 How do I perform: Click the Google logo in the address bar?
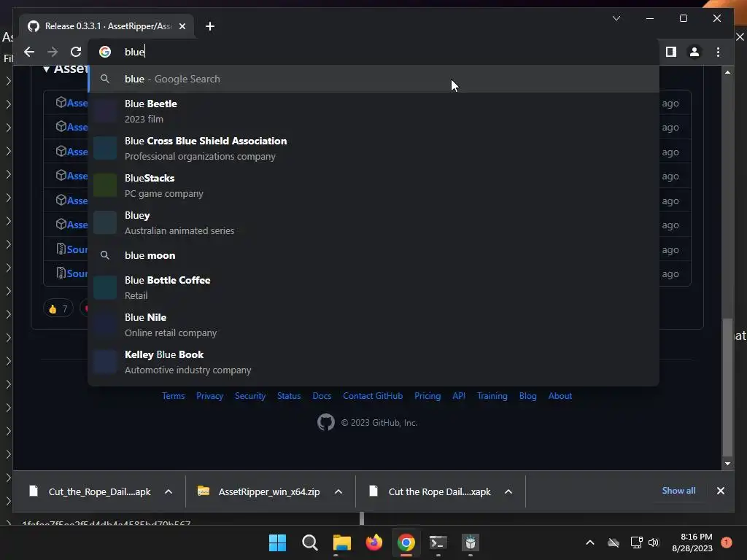pos(105,52)
